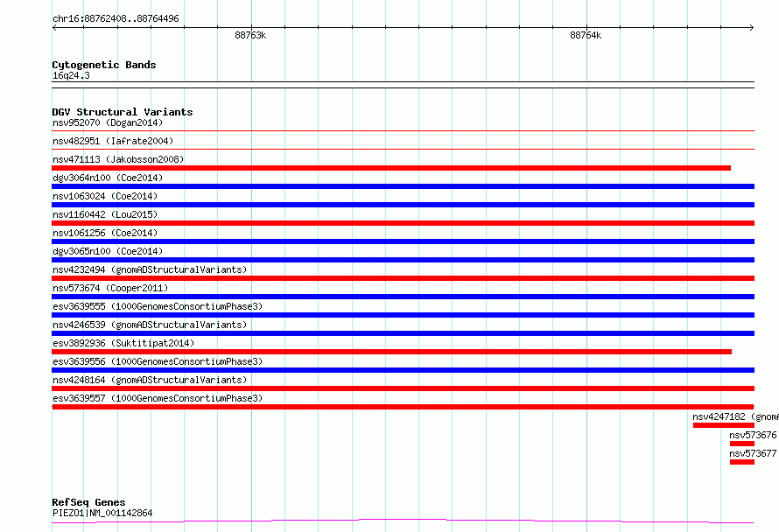
Task: Select the dgv3064n100 blue variant bar
Action: pos(403,186)
